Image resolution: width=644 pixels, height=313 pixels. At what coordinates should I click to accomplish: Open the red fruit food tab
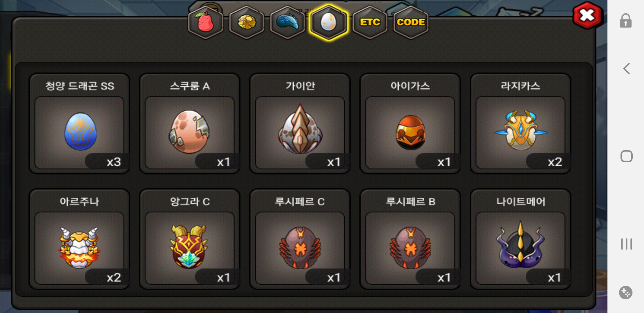[206, 22]
